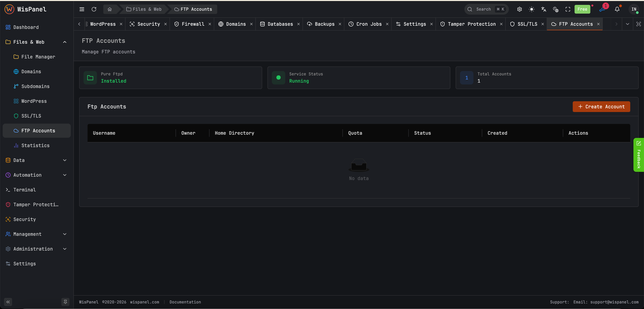This screenshot has height=309, width=644.
Task: Click the WisPanel logo
Action: coord(25,9)
